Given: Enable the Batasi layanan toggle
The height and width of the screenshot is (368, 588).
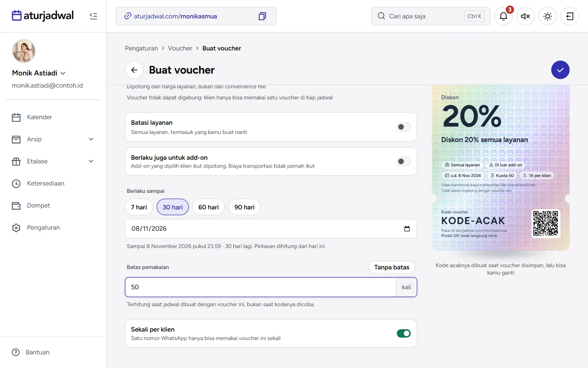Looking at the screenshot, I should [404, 127].
